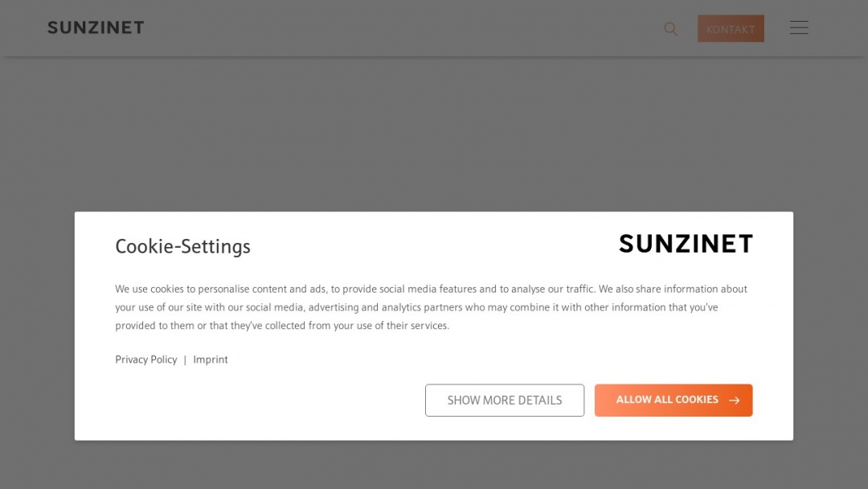Expand the site navigation using the burger icon
The height and width of the screenshot is (489, 868).
799,27
